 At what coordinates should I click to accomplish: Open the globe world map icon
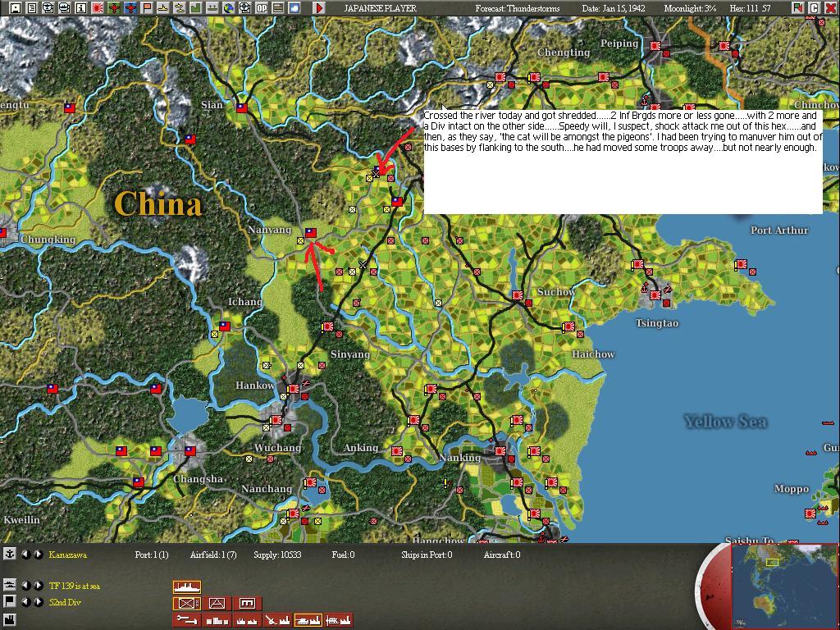(x=229, y=7)
